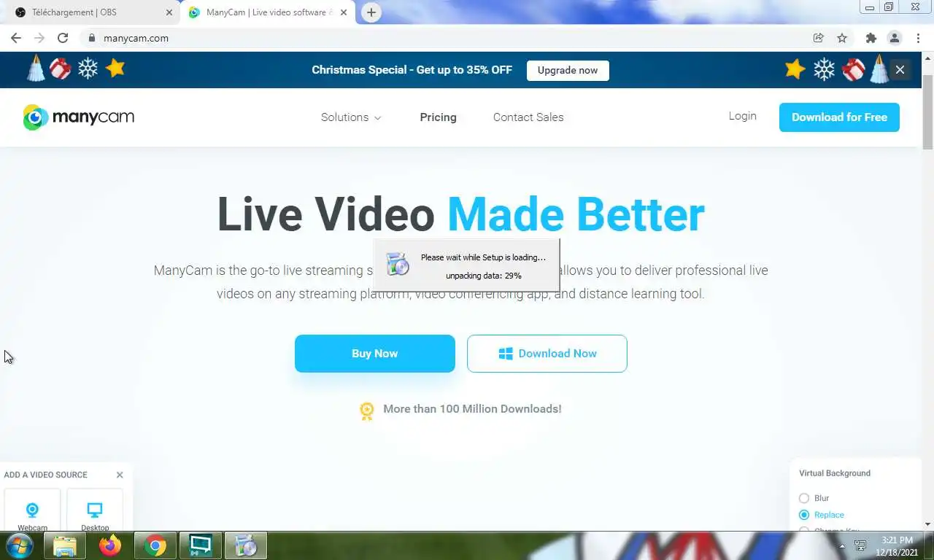Viewport: 934px width, 560px height.
Task: Click the Chrome taskbar icon
Action: coord(155,545)
